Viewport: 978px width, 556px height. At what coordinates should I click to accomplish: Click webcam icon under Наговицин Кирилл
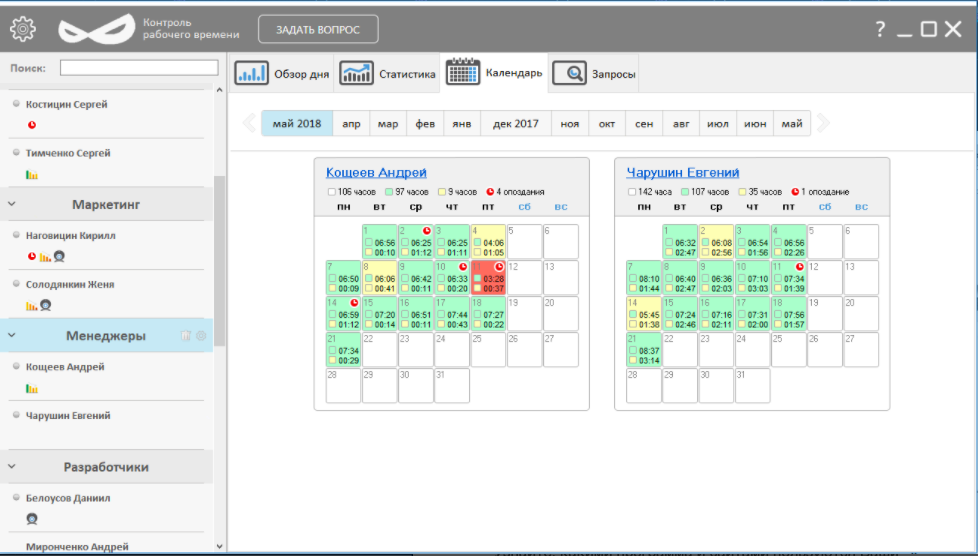click(x=59, y=256)
